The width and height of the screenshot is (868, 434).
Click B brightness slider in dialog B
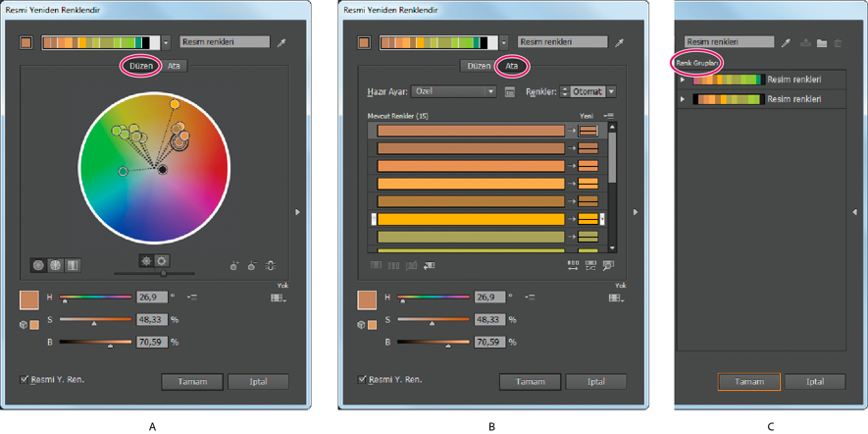point(433,343)
